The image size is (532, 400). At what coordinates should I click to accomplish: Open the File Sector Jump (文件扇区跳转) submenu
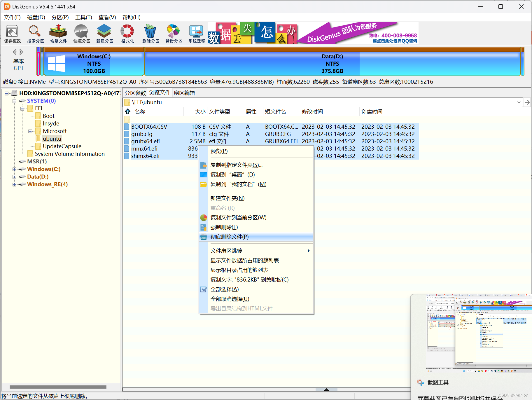pyautogui.click(x=256, y=251)
